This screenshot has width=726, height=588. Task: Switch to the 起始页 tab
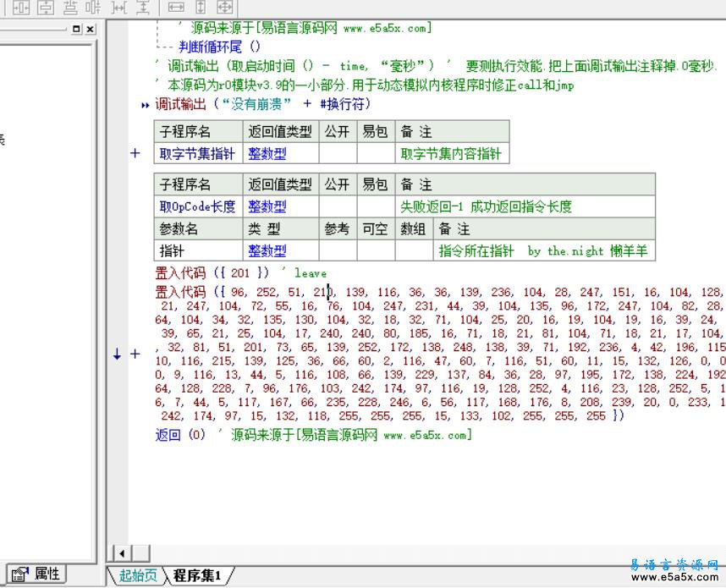[x=138, y=574]
